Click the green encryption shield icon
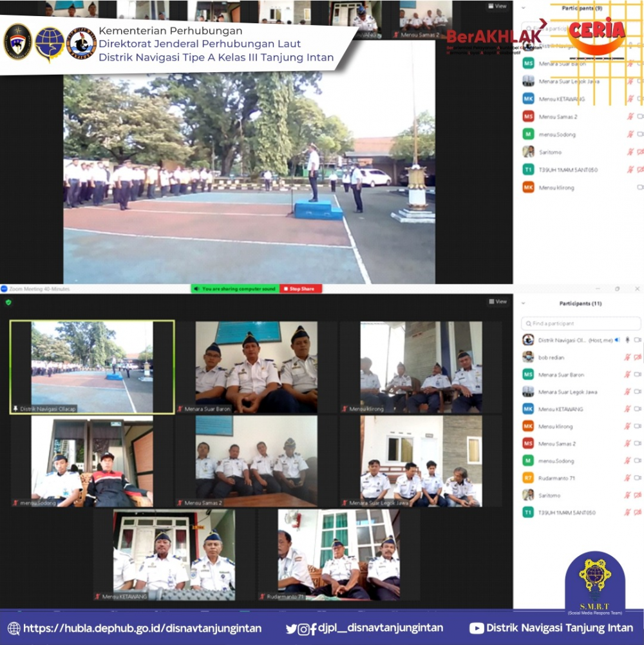This screenshot has width=644, height=645. coord(8,302)
